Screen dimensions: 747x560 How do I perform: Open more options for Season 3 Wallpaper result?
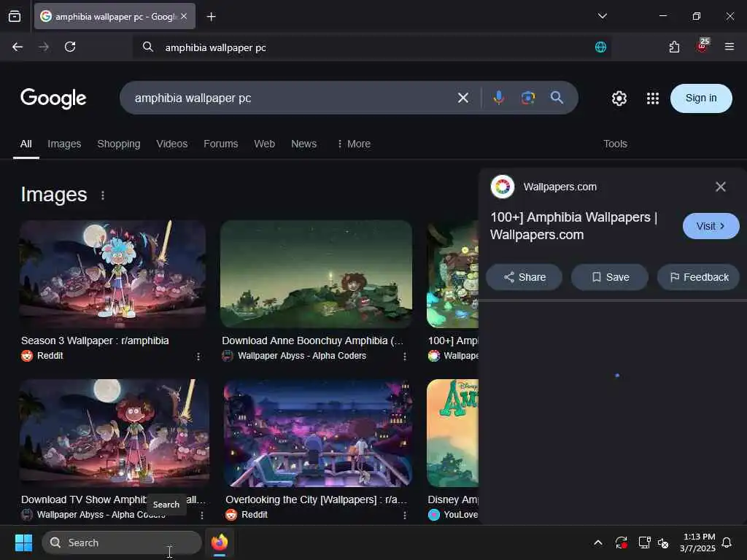point(198,356)
